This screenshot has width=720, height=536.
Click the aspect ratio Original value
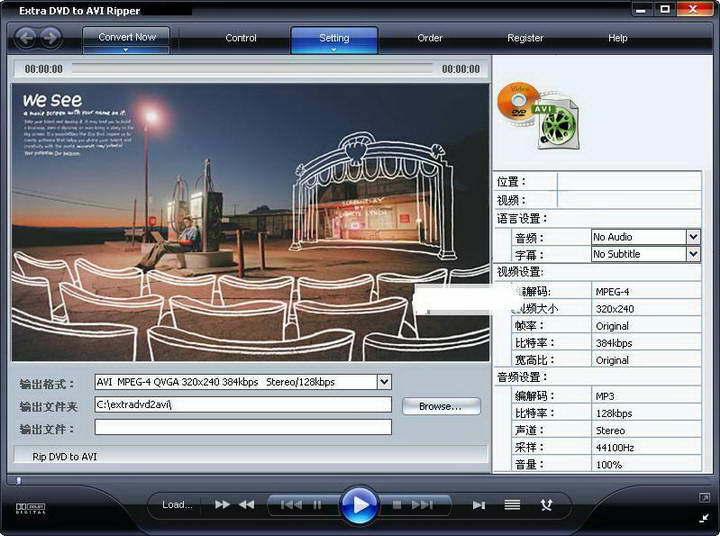point(612,361)
